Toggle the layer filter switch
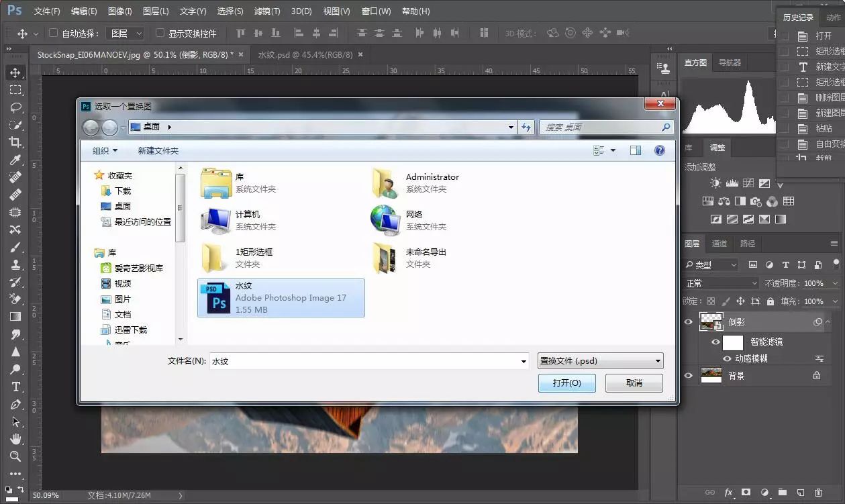The height and width of the screenshot is (504, 845). (836, 263)
